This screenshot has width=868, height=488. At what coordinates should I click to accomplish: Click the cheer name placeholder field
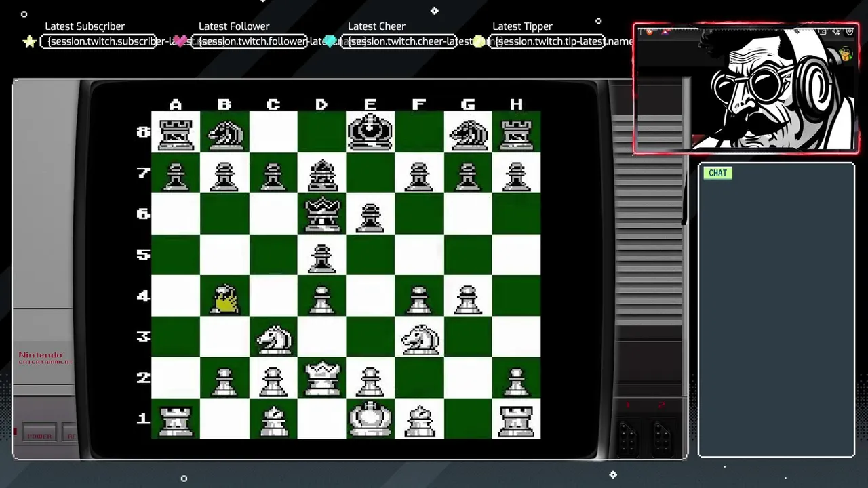click(x=399, y=42)
